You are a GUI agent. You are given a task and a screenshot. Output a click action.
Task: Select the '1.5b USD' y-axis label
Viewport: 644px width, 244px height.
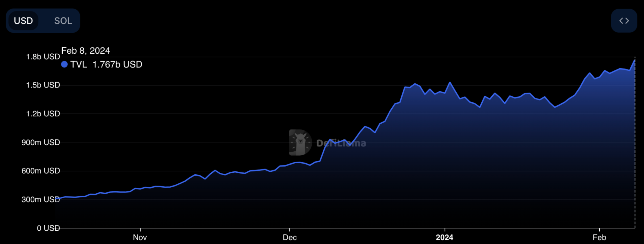pyautogui.click(x=43, y=85)
